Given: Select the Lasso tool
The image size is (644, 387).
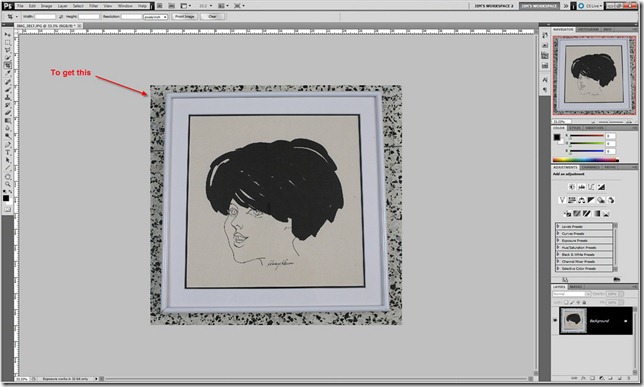Looking at the screenshot, I should tap(7, 50).
